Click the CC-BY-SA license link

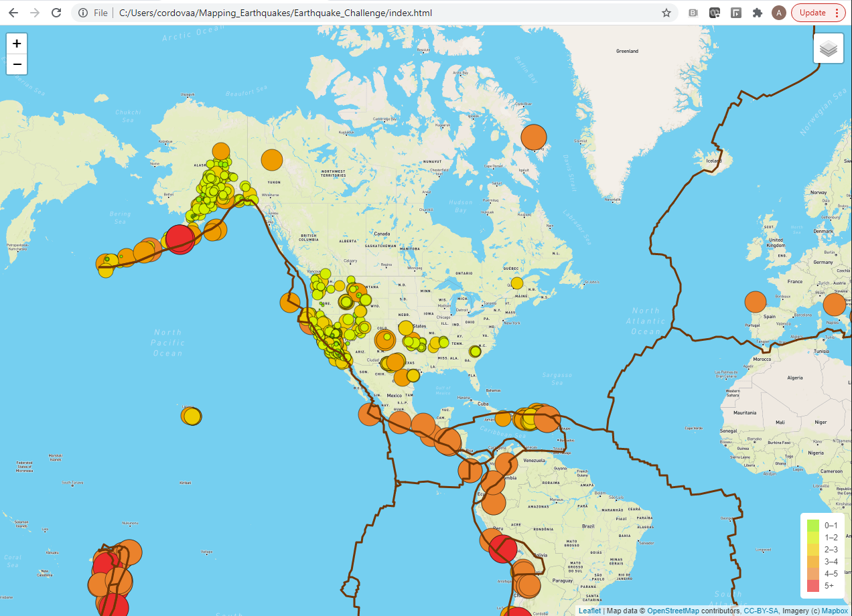[x=762, y=611]
